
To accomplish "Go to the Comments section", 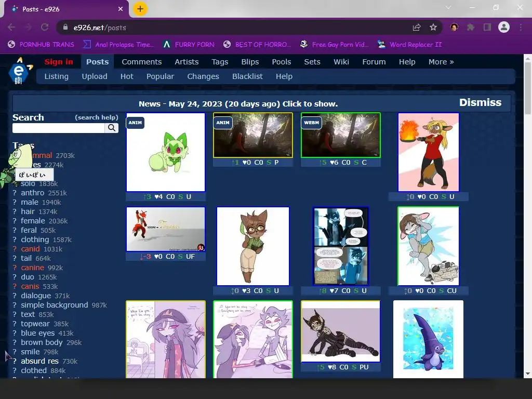I will coord(141,62).
